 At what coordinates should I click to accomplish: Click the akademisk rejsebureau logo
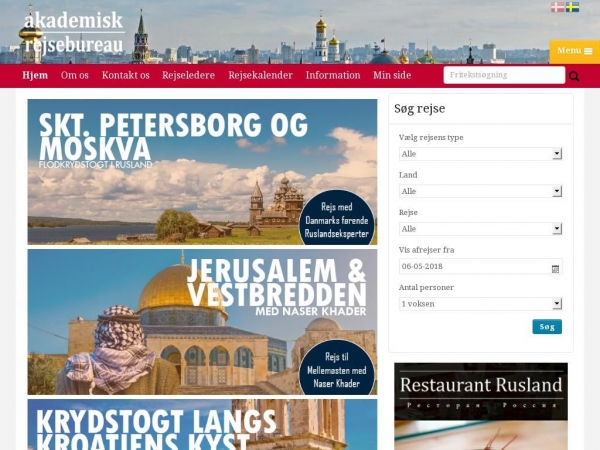click(x=73, y=33)
